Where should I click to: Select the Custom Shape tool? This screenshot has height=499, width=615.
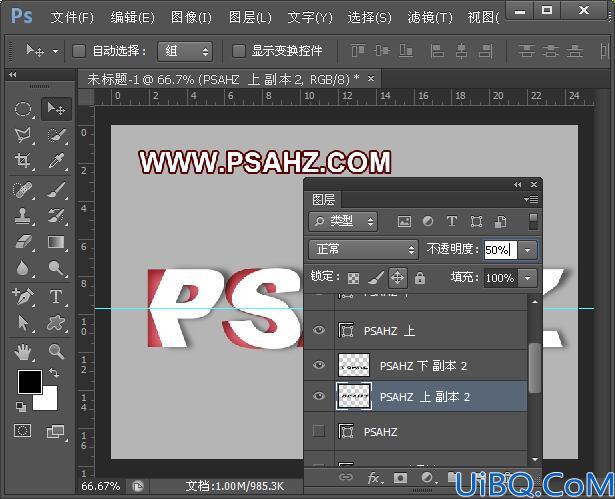[x=56, y=323]
